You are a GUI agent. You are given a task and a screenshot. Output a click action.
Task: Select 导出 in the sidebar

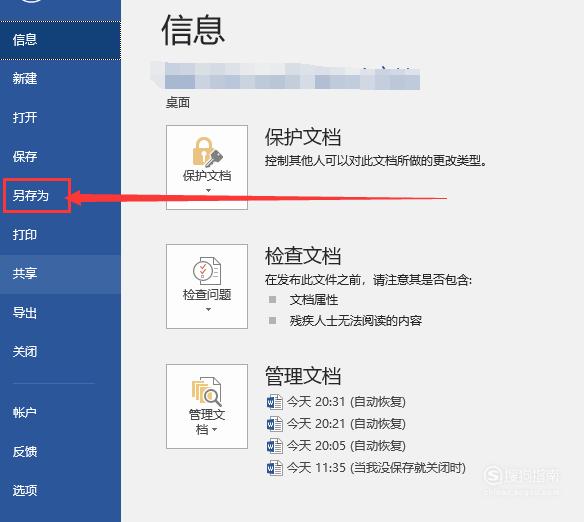(60, 313)
